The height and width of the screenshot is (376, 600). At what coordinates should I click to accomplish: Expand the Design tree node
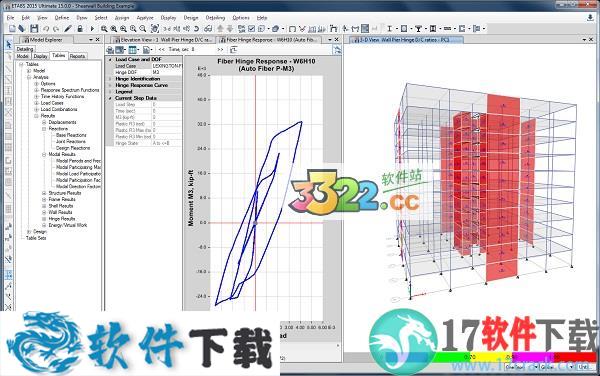(29, 232)
